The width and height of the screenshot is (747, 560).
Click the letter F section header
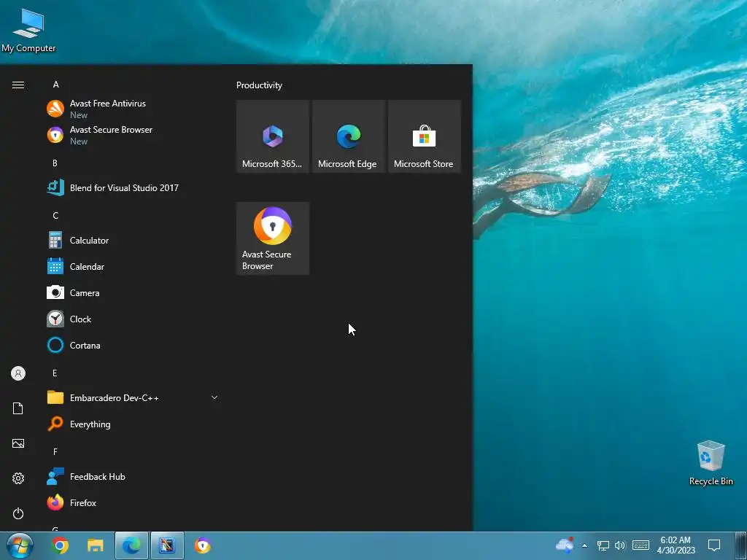[x=55, y=452]
